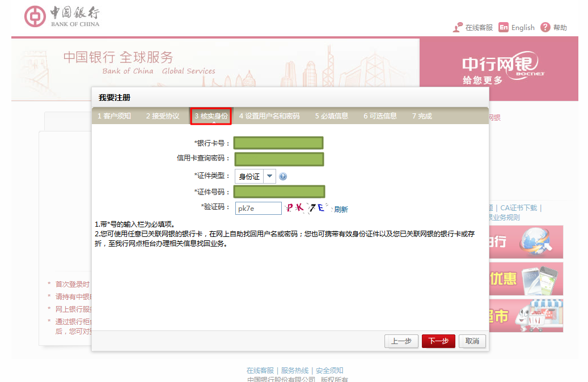Focus the 证件号码 input field
The width and height of the screenshot is (588, 382).
(x=279, y=192)
